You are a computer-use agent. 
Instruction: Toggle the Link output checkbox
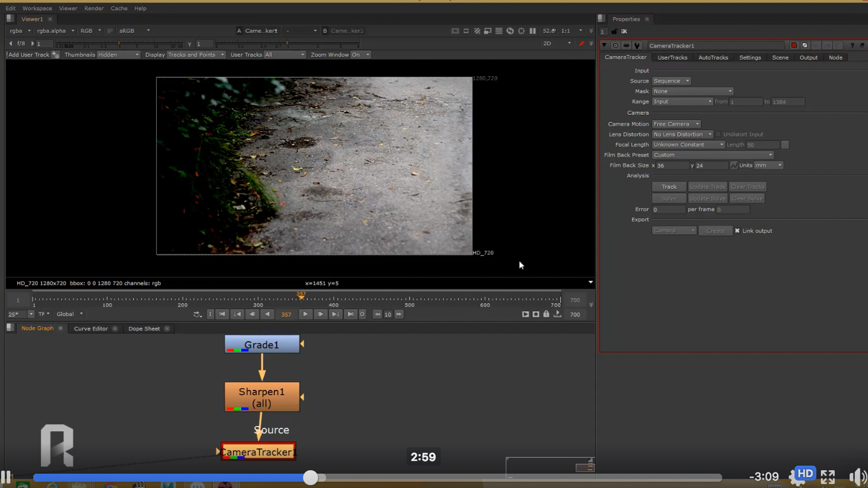(x=737, y=231)
